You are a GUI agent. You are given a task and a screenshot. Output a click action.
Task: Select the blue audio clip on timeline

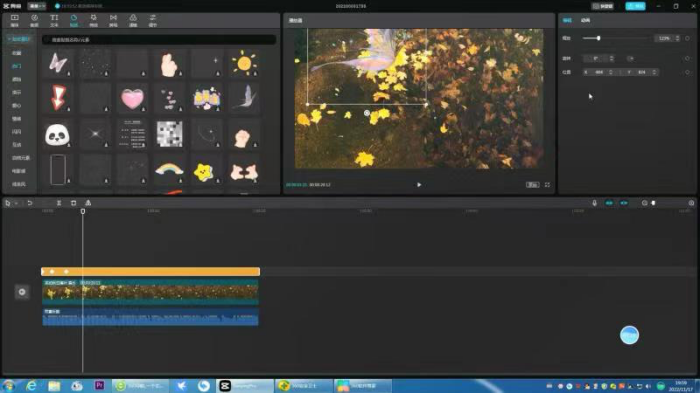pyautogui.click(x=150, y=317)
